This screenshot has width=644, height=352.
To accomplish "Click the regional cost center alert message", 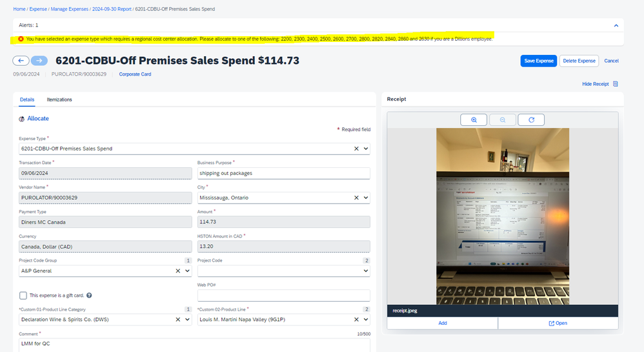I will [x=259, y=39].
